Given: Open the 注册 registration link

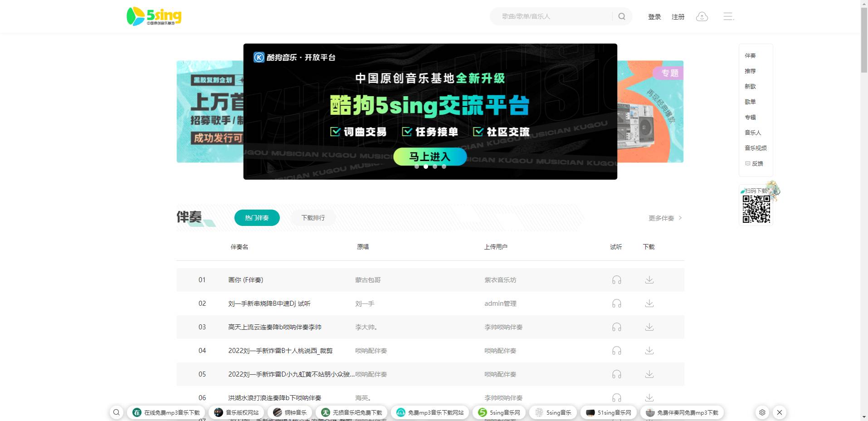Looking at the screenshot, I should click(x=678, y=16).
